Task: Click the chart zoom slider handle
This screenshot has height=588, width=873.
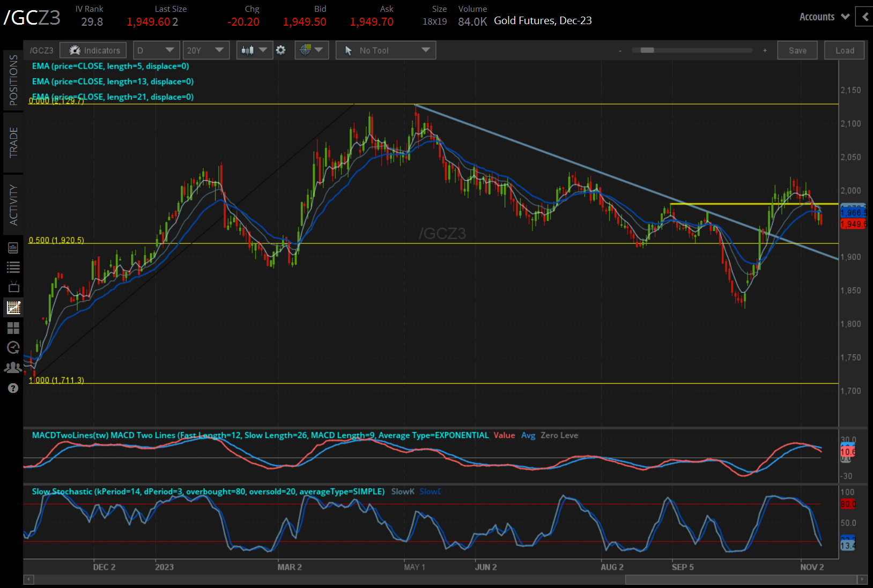Action: pos(647,50)
